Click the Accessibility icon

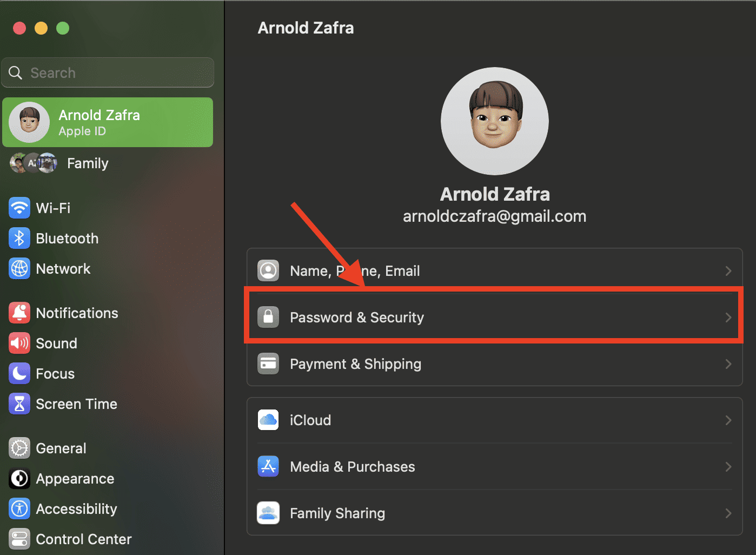[x=19, y=508]
